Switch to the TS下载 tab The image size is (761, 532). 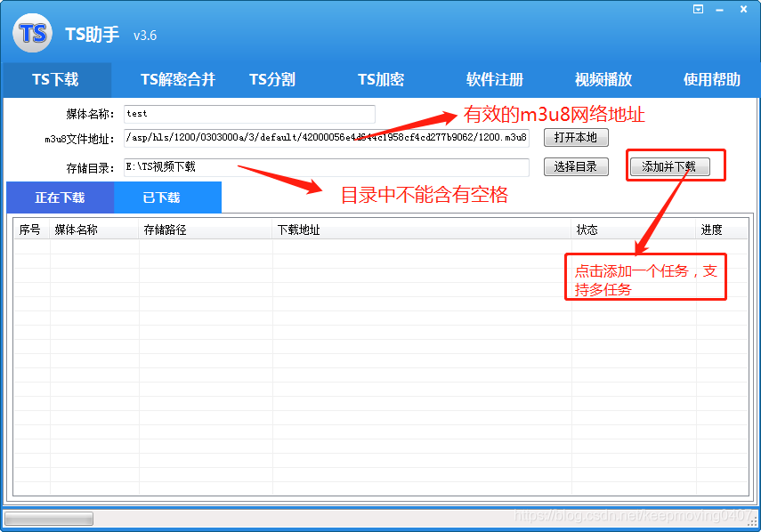(x=56, y=79)
